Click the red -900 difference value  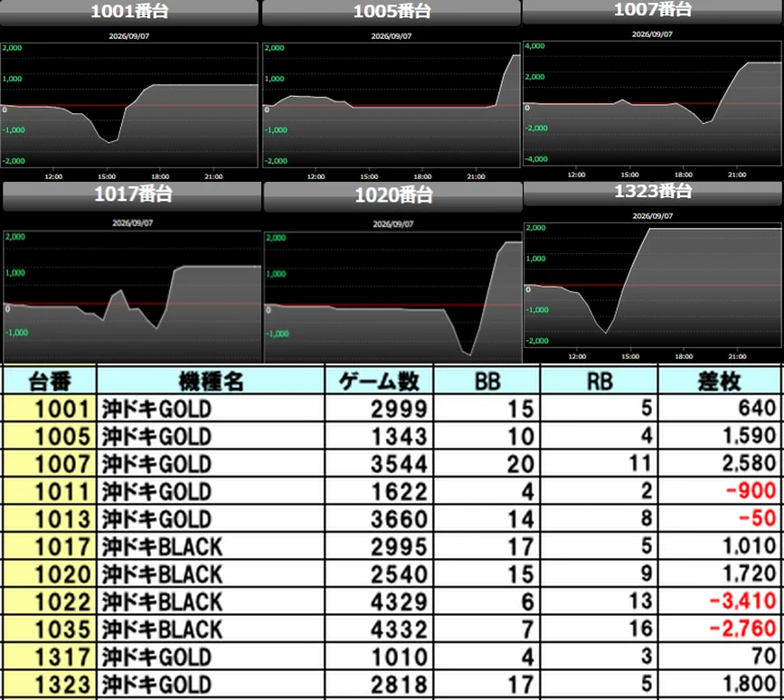coord(751,491)
